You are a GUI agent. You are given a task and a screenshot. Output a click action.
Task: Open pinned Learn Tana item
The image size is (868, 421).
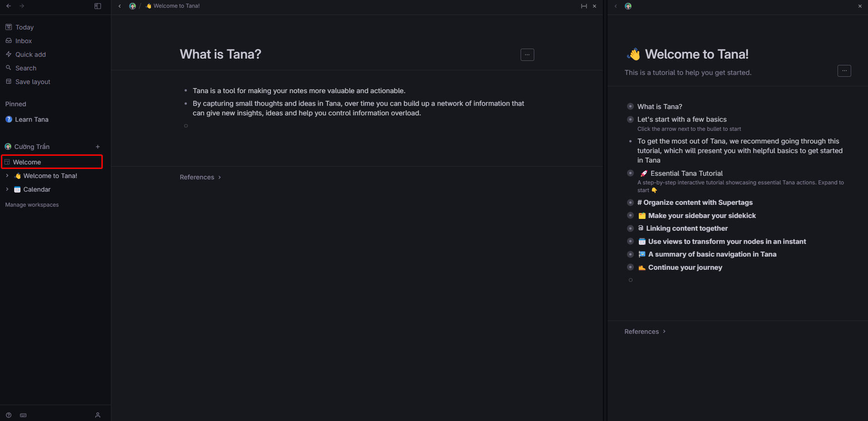[31, 119]
